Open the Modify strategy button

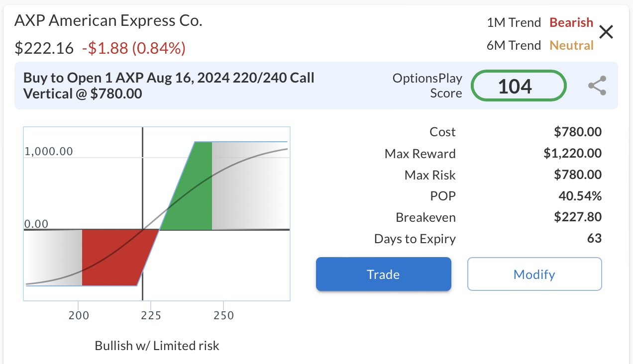(x=534, y=274)
